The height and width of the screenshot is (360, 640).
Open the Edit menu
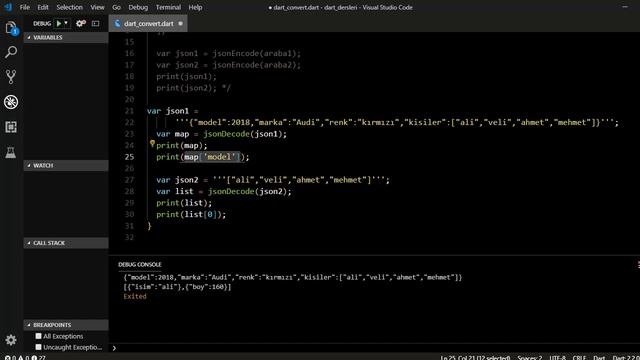pos(43,7)
